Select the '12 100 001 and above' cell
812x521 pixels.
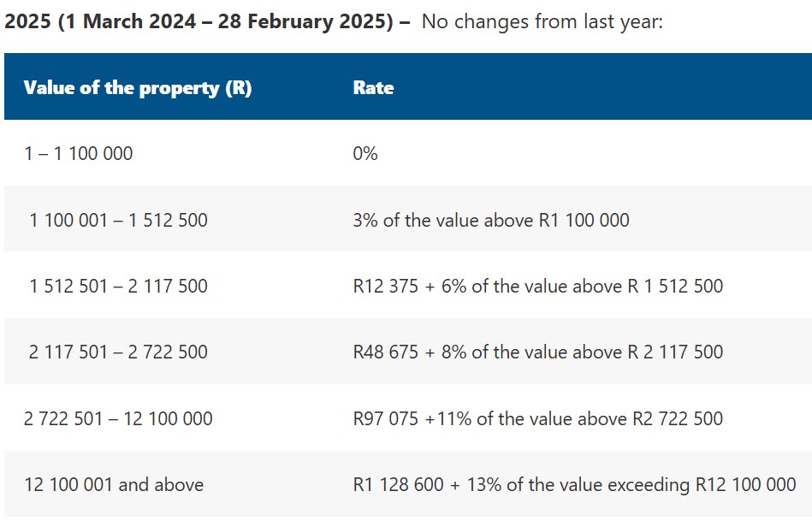[x=114, y=485]
